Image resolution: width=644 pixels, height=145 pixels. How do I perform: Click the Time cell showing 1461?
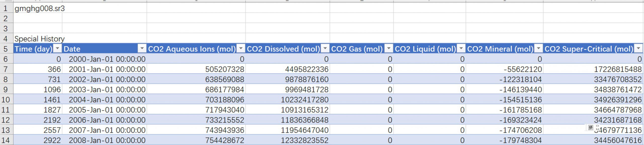point(52,100)
